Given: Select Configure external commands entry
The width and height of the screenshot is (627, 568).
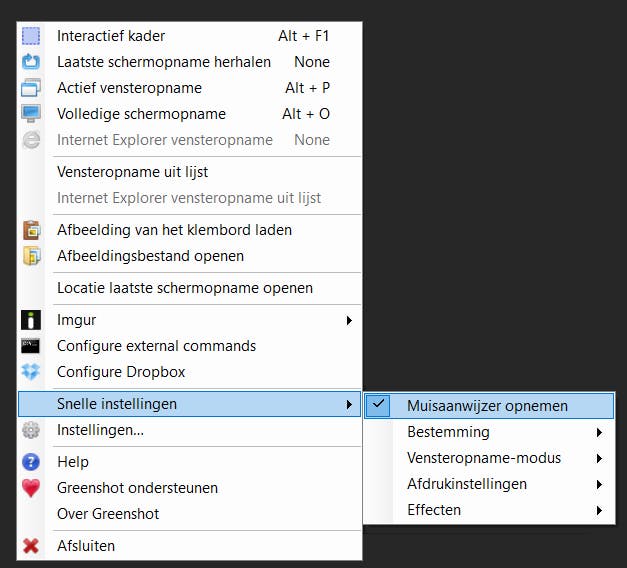Looking at the screenshot, I should pyautogui.click(x=156, y=346).
